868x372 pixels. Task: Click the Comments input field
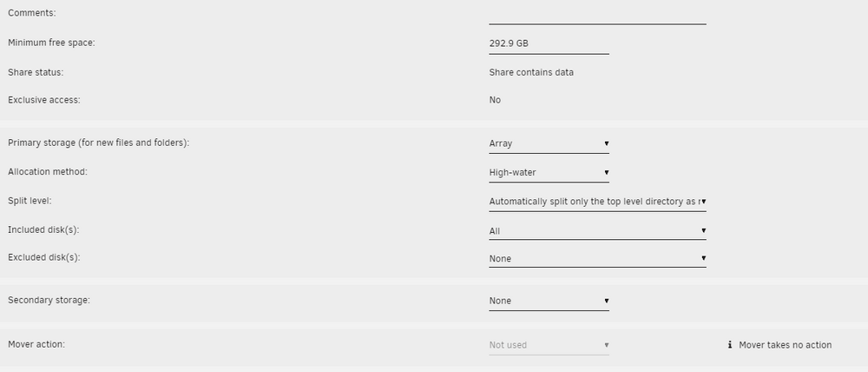point(597,14)
